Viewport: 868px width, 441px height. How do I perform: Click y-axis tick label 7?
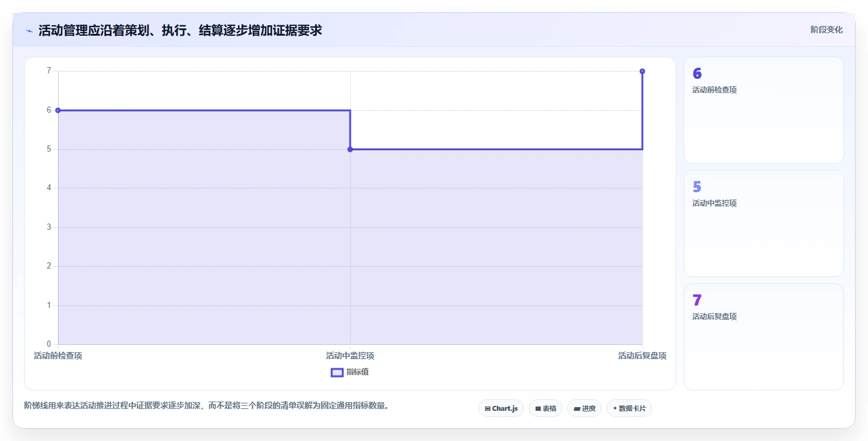49,71
